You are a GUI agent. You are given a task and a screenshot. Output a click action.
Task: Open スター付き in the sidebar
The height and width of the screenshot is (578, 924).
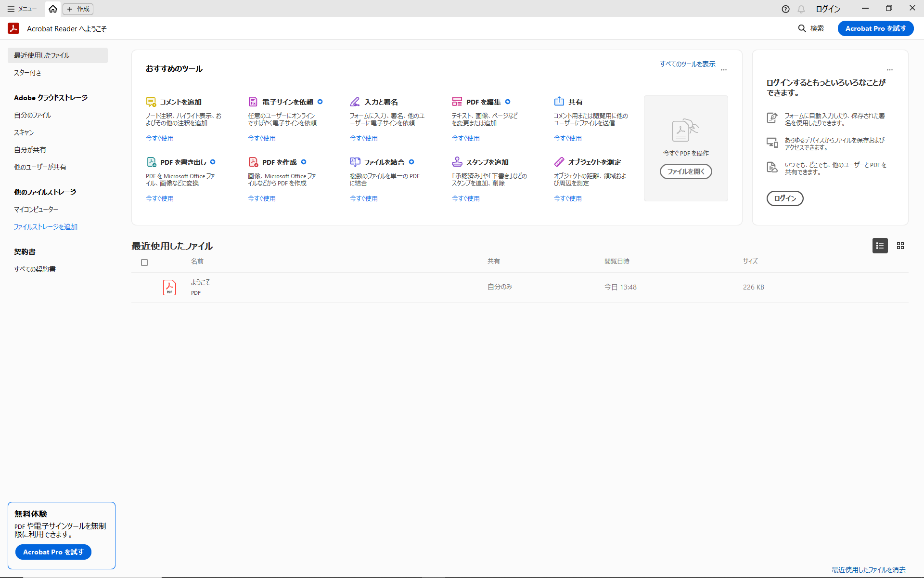(x=28, y=73)
